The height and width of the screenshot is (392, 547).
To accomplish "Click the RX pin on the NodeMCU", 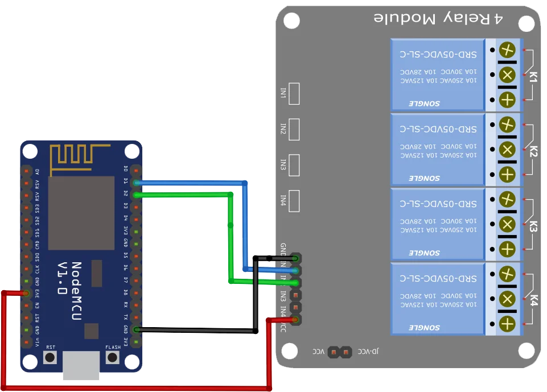I will coord(136,305).
